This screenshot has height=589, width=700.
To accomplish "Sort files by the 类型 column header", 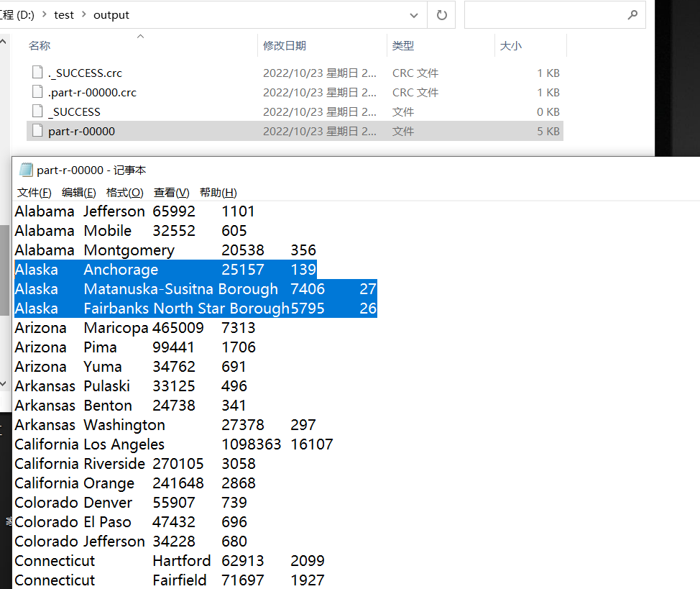I will point(402,45).
